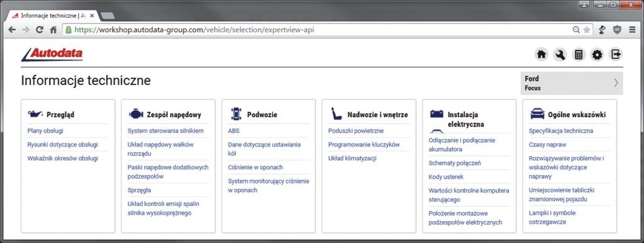This screenshot has height=243, width=644.
Task: Click the uBlock shield extension icon
Action: tap(617, 30)
